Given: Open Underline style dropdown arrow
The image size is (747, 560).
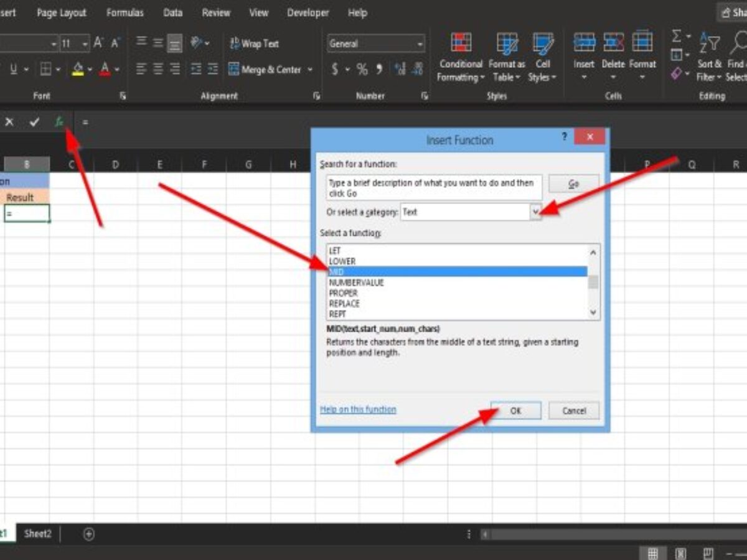Looking at the screenshot, I should click(26, 70).
